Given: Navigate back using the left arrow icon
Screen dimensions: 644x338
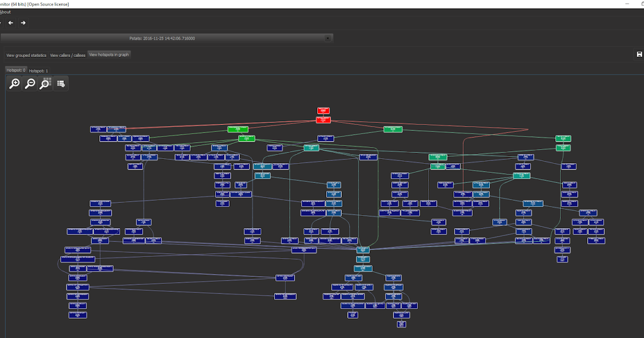Looking at the screenshot, I should pyautogui.click(x=10, y=23).
